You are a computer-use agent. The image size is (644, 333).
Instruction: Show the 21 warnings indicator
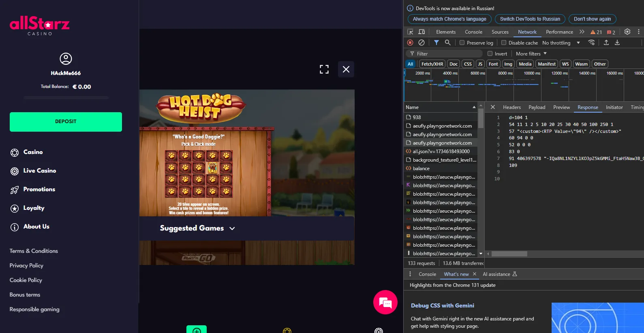(596, 32)
